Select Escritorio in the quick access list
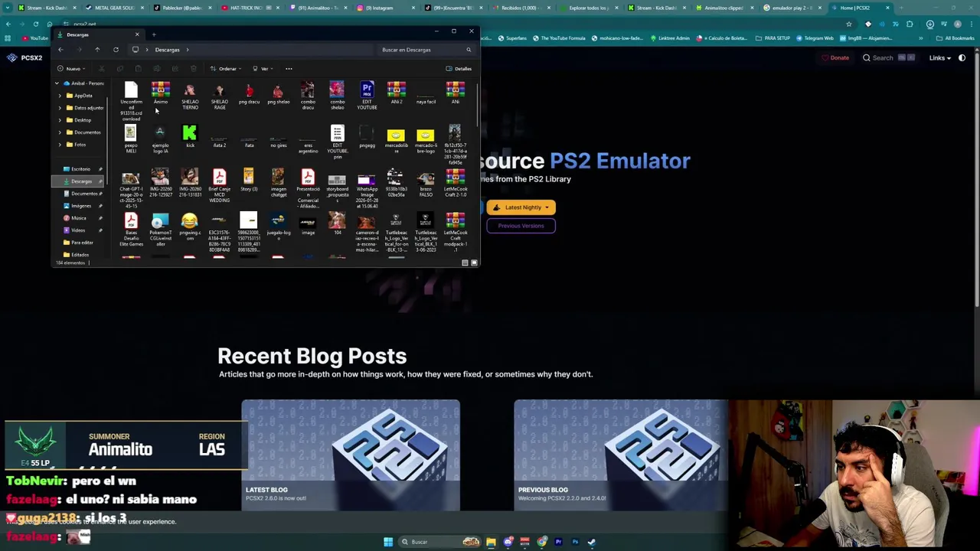The image size is (980, 551). pyautogui.click(x=80, y=169)
